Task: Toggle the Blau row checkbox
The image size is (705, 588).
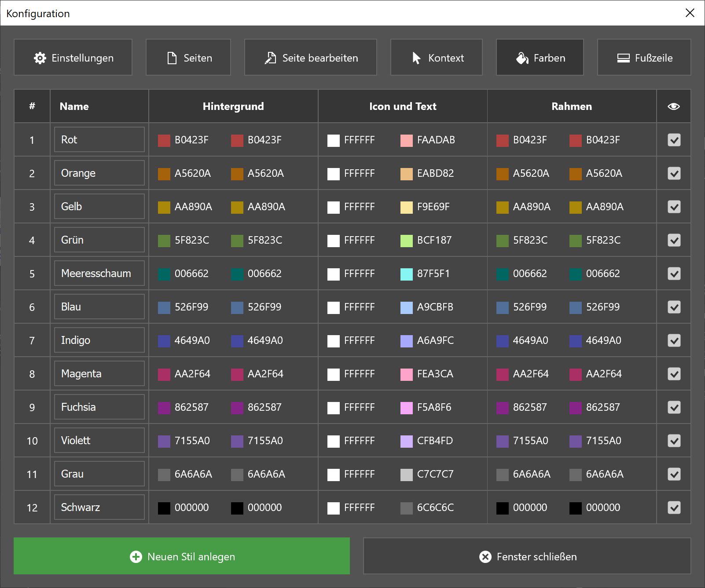Action: 674,307
